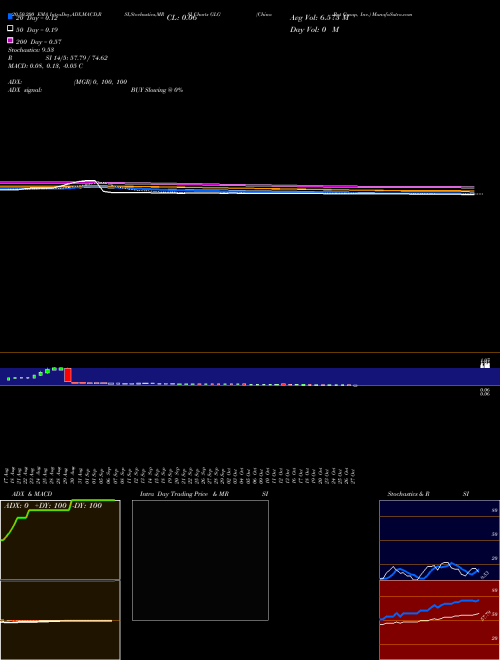Click the 'ADX: 0 +DY: 100 -DY: 100' readout
Image resolution: width=500 pixels, height=660 pixels.
pyautogui.click(x=53, y=506)
